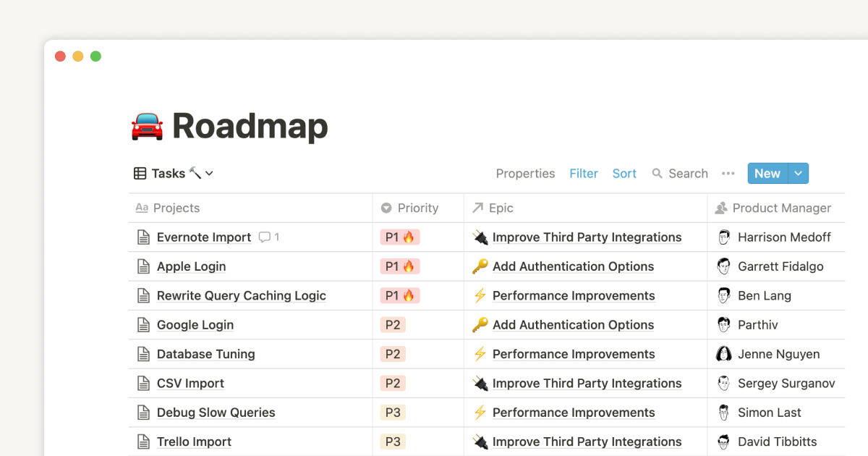Click Sort in the toolbar
Screen dimensions: 868x456
tap(624, 174)
